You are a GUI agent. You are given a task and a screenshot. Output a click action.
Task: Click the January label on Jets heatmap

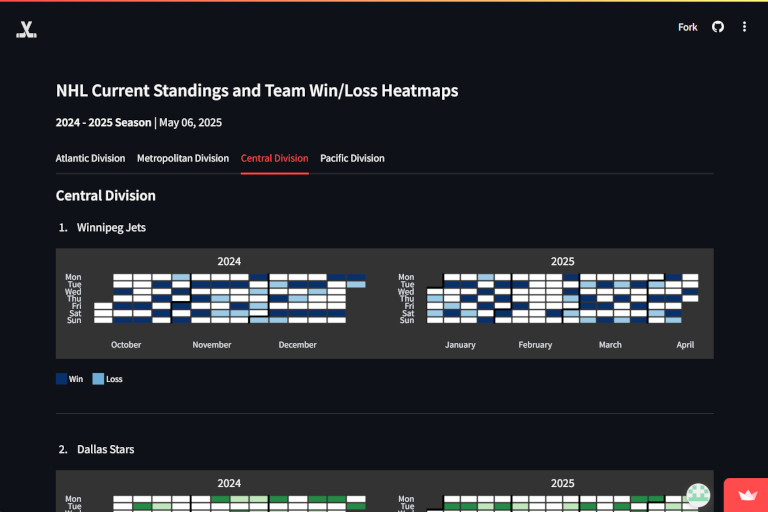460,344
